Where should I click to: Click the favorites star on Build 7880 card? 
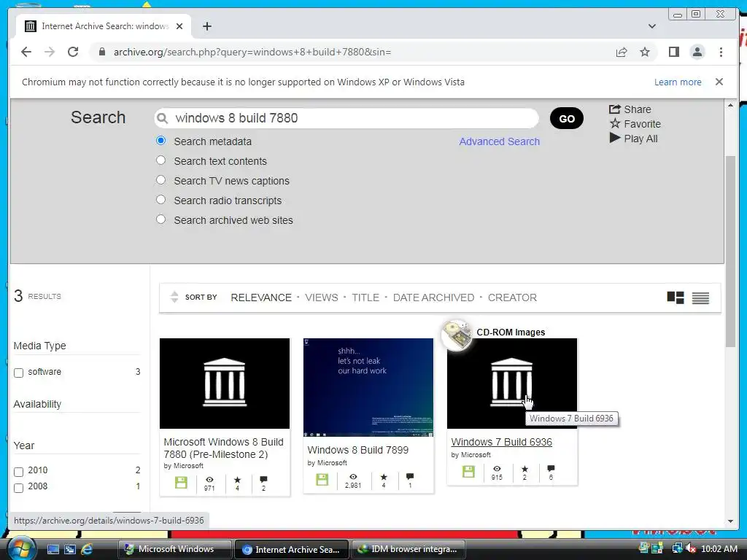coord(237,480)
